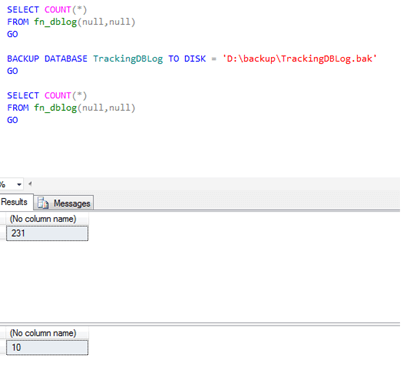Select the row header beside value 10
Screen dimensions: 406x365
coord(3,347)
